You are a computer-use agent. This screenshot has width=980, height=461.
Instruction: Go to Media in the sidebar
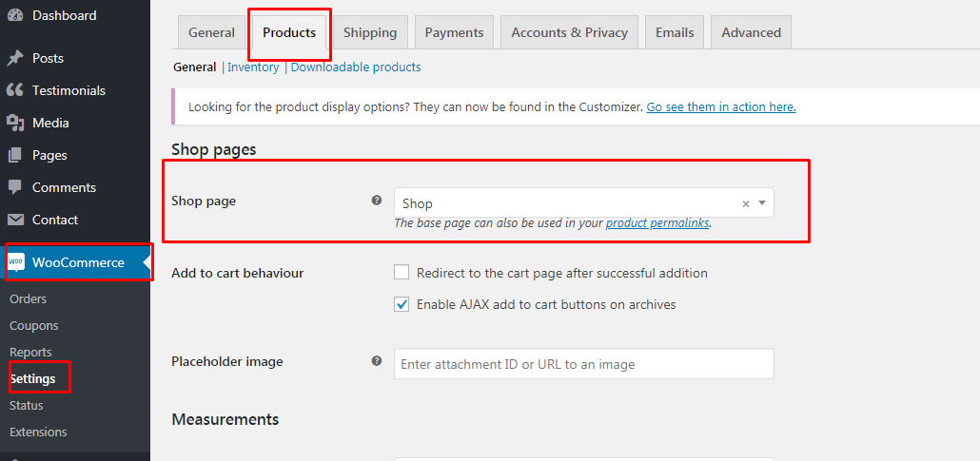click(x=50, y=123)
